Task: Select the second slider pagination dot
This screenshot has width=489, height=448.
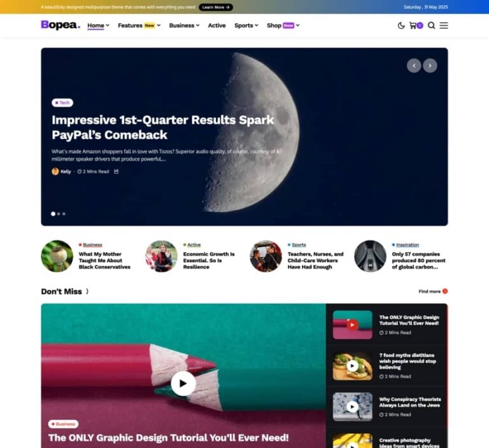Action: 59,214
